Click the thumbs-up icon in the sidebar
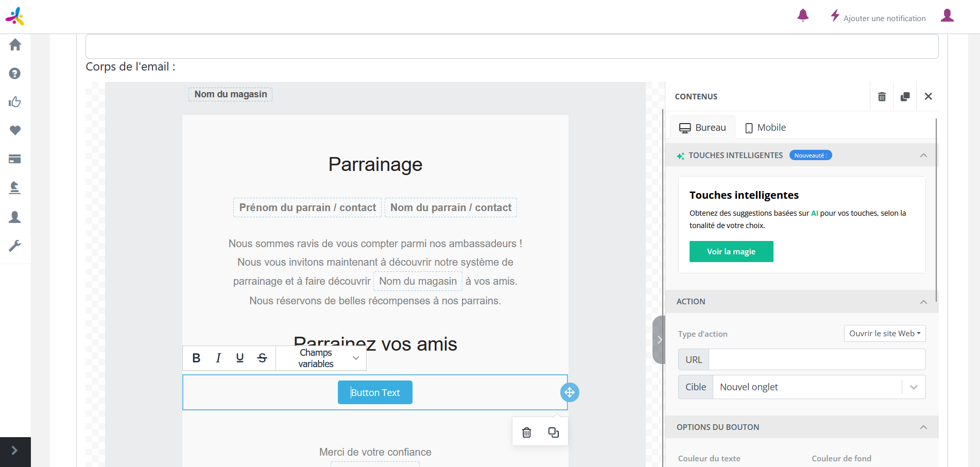Image resolution: width=980 pixels, height=467 pixels. pyautogui.click(x=15, y=102)
